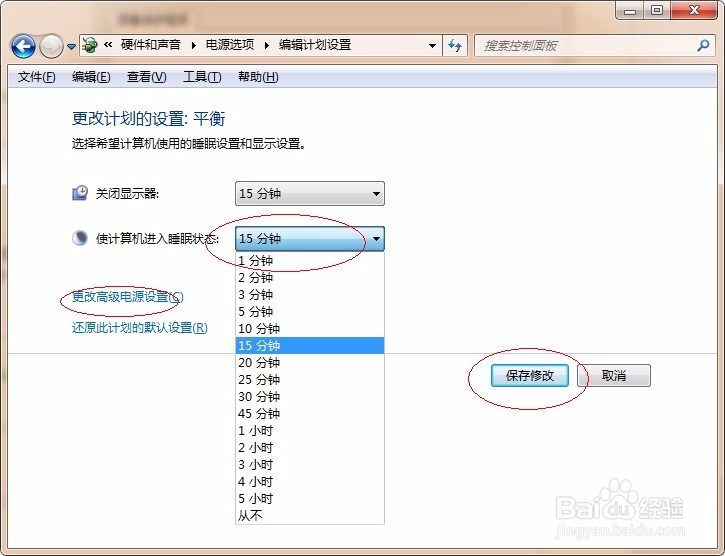This screenshot has width=725, height=556.
Task: Maximize the window
Action: (657, 10)
